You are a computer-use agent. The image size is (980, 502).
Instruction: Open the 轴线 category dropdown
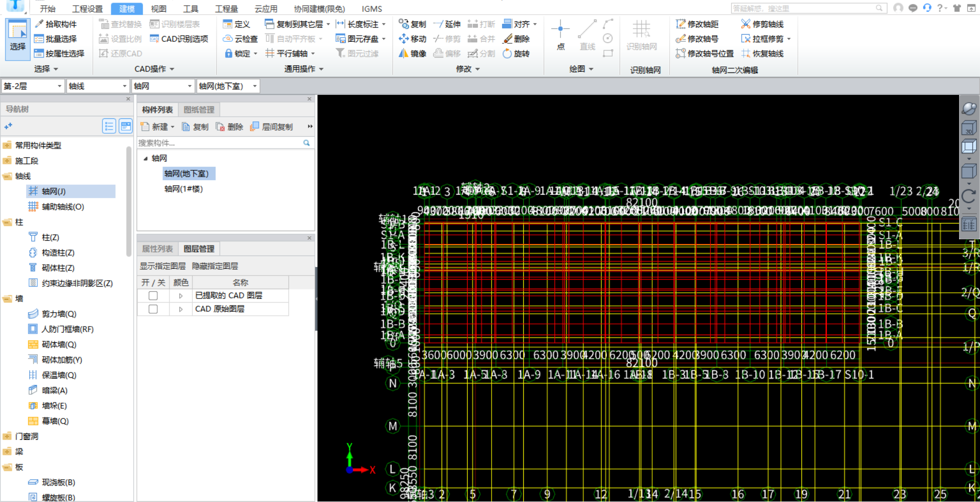[97, 86]
